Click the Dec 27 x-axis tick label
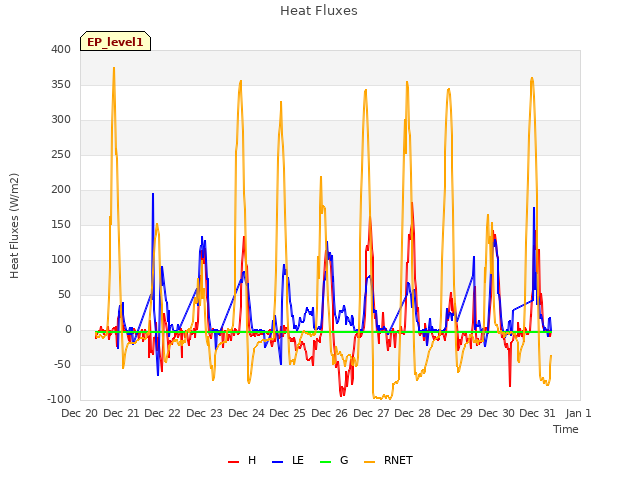 pyautogui.click(x=371, y=413)
